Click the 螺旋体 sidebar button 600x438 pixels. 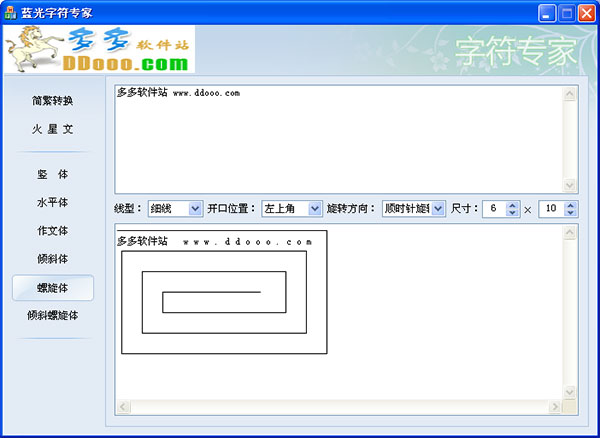(53, 288)
